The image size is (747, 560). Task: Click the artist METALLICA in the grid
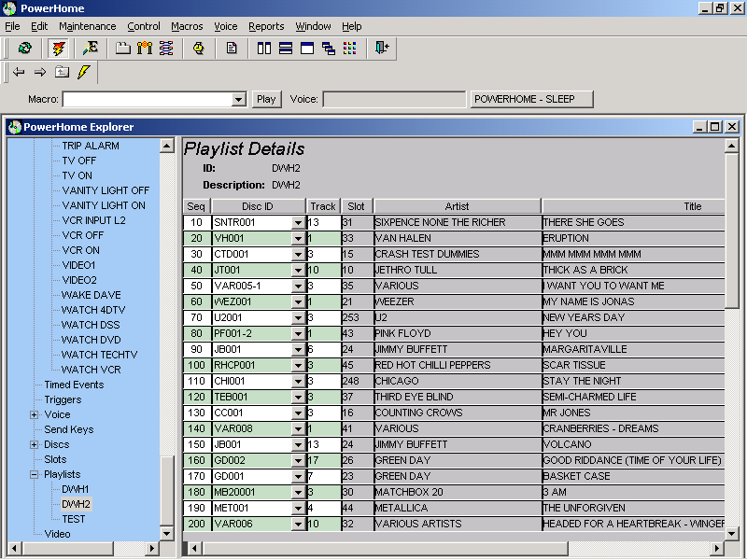tap(402, 508)
